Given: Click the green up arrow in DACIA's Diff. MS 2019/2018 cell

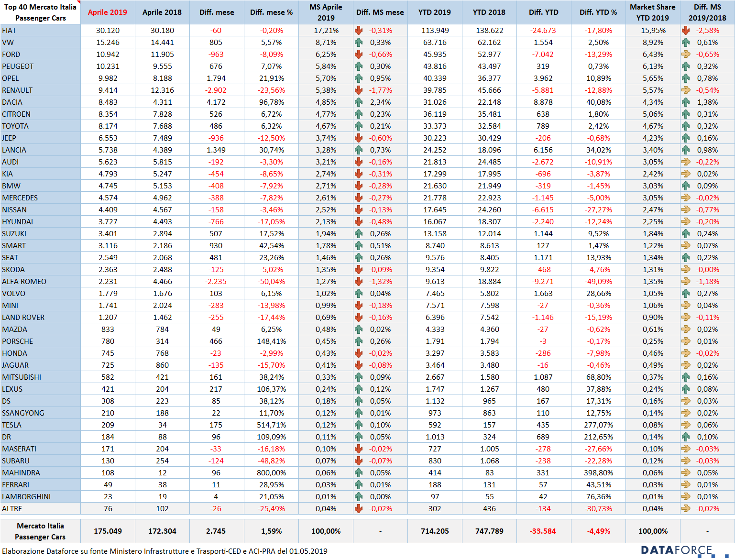Looking at the screenshot, I should point(686,102).
